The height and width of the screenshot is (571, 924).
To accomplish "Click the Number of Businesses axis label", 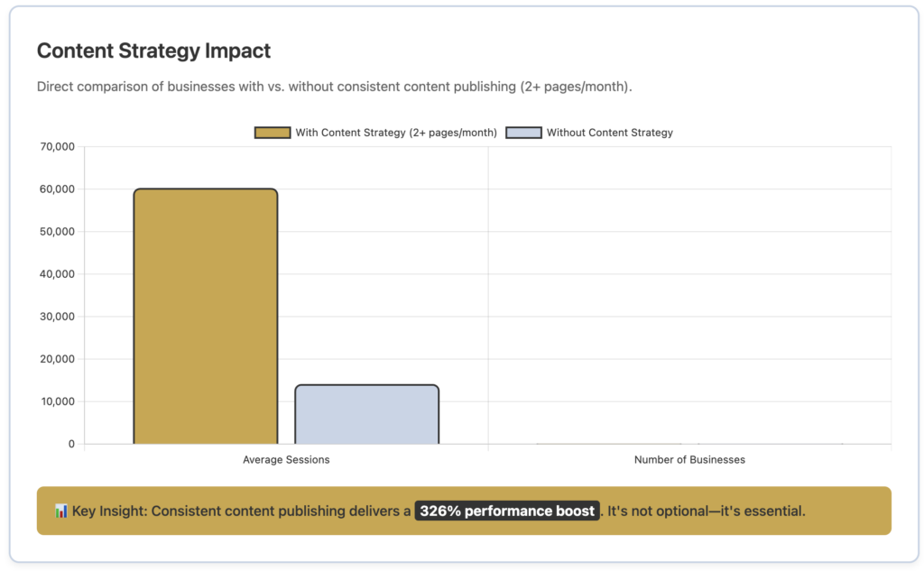I will pos(689,460).
